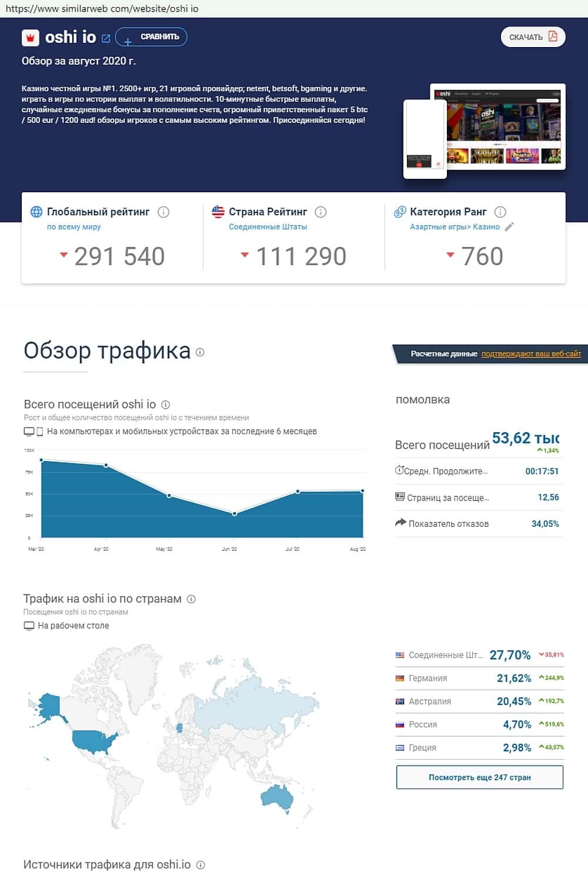Open info icon beside Глобальный рейтинг
588x872 pixels.
click(x=163, y=212)
